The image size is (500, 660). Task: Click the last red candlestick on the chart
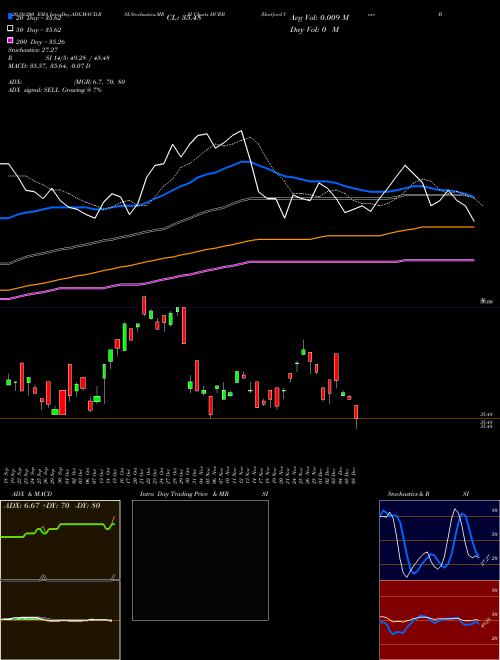(x=356, y=412)
